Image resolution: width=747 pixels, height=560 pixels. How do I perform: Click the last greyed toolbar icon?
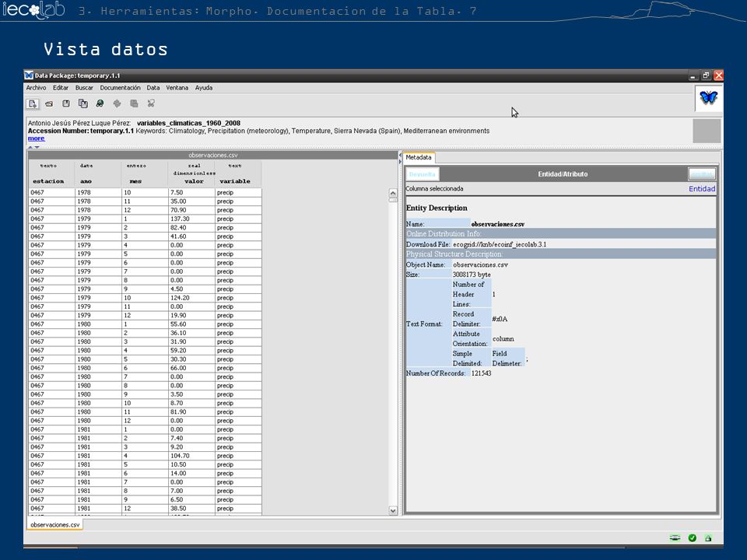click(151, 103)
